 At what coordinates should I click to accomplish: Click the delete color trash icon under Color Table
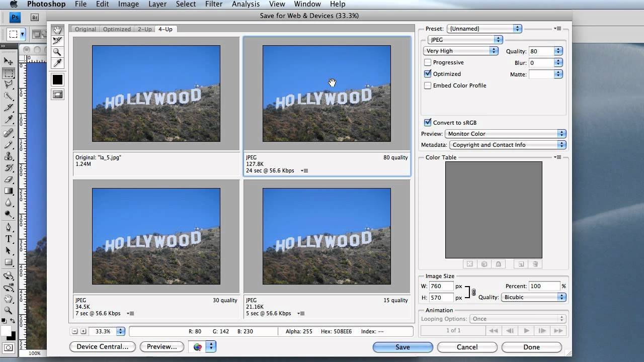tap(535, 264)
